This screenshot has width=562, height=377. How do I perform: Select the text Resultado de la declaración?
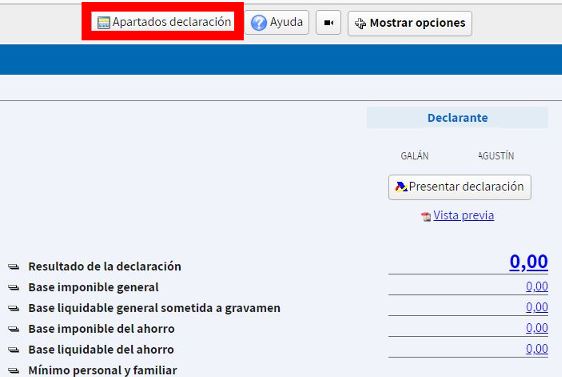coord(105,266)
